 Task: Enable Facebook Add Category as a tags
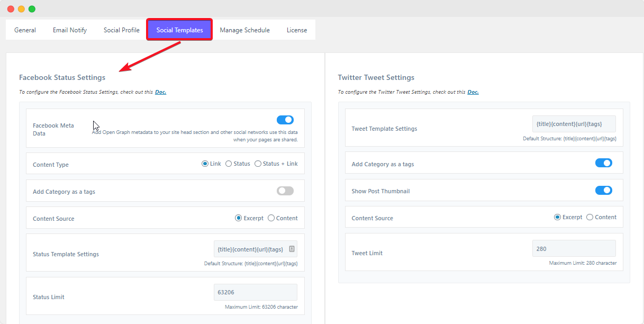pos(285,191)
